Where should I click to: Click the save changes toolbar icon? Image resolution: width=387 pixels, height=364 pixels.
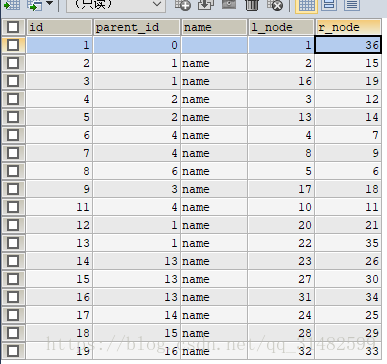[229, 4]
